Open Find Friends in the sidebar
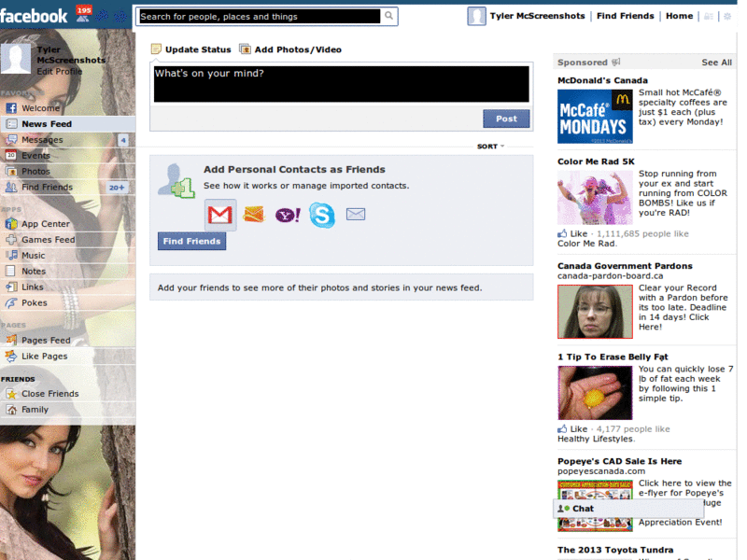 click(x=66, y=188)
